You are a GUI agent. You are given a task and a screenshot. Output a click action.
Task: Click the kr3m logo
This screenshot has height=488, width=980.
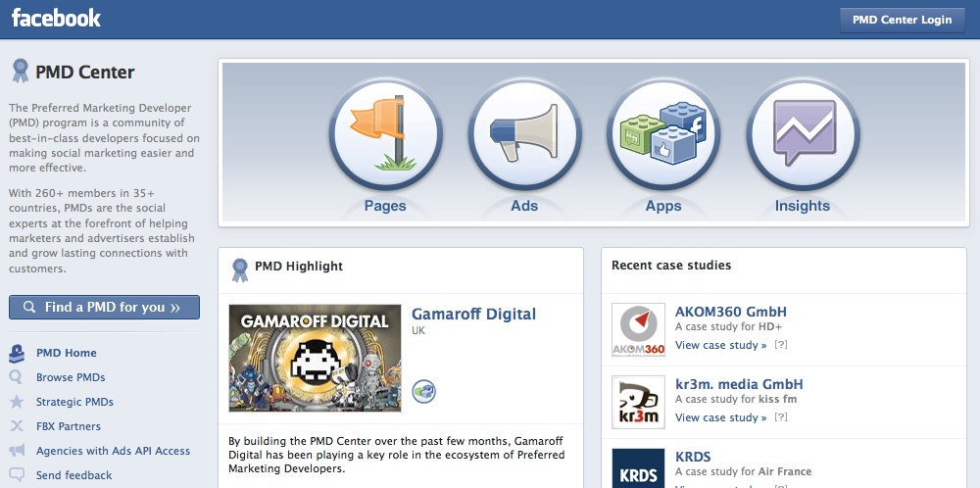(x=638, y=402)
